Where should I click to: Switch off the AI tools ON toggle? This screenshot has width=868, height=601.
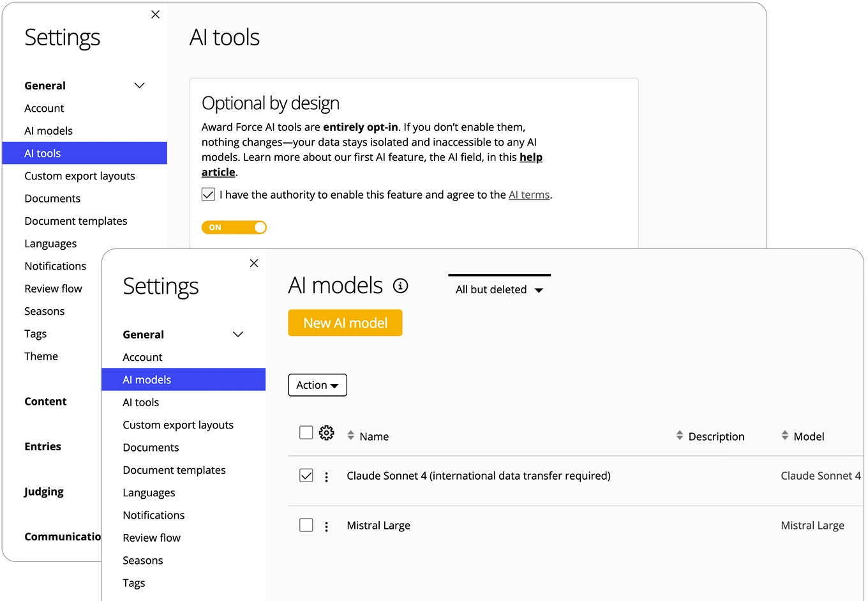click(234, 227)
